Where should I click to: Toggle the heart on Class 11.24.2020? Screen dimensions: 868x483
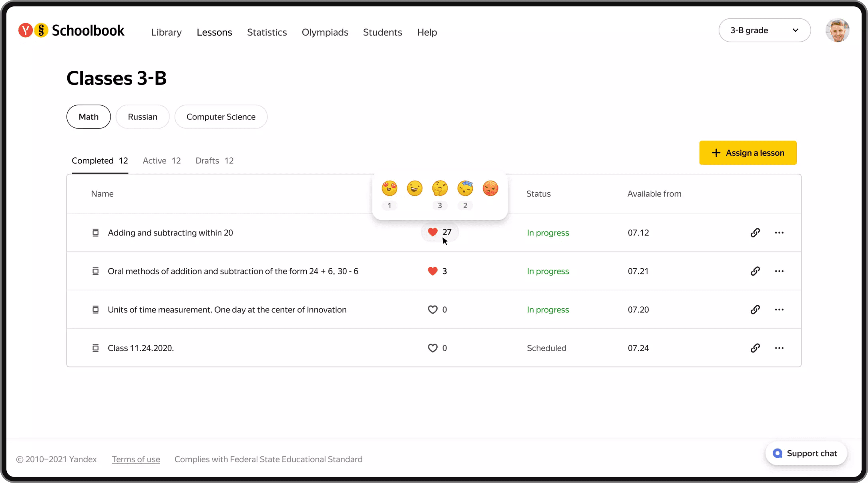[x=432, y=348]
